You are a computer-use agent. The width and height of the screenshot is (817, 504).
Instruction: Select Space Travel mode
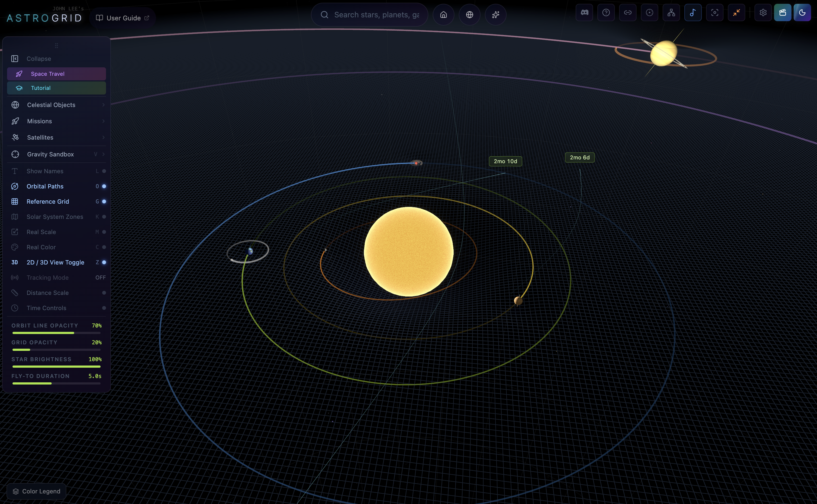click(x=47, y=74)
